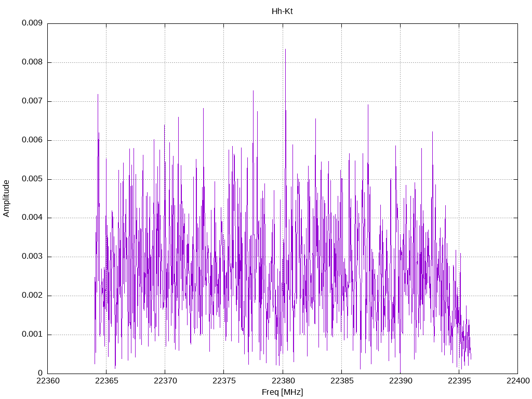The width and height of the screenshot is (532, 399).
Task: Click the y-axis tick value 0.001
Action: [32, 335]
